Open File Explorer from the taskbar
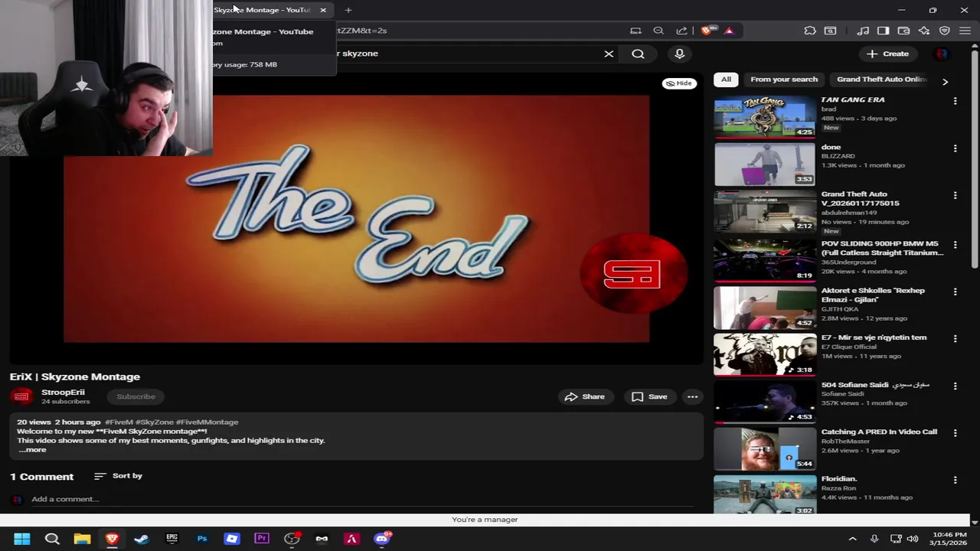The image size is (980, 551). coord(82,539)
